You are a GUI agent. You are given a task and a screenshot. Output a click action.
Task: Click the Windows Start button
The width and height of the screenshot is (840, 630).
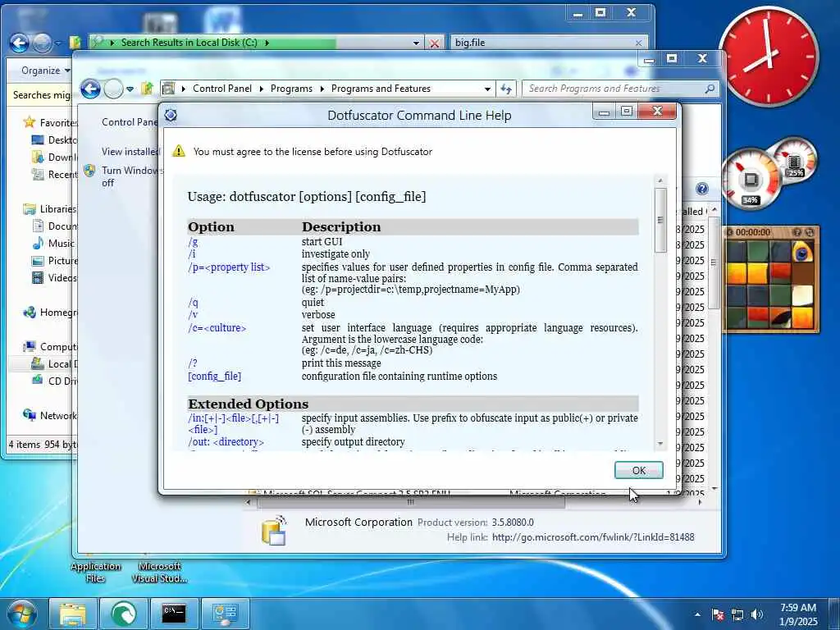point(21,614)
